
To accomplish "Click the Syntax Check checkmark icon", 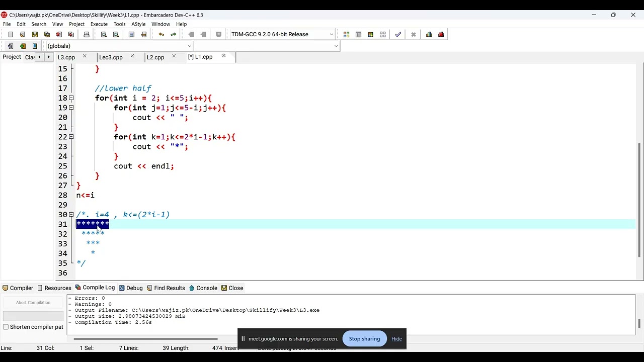I will (398, 34).
